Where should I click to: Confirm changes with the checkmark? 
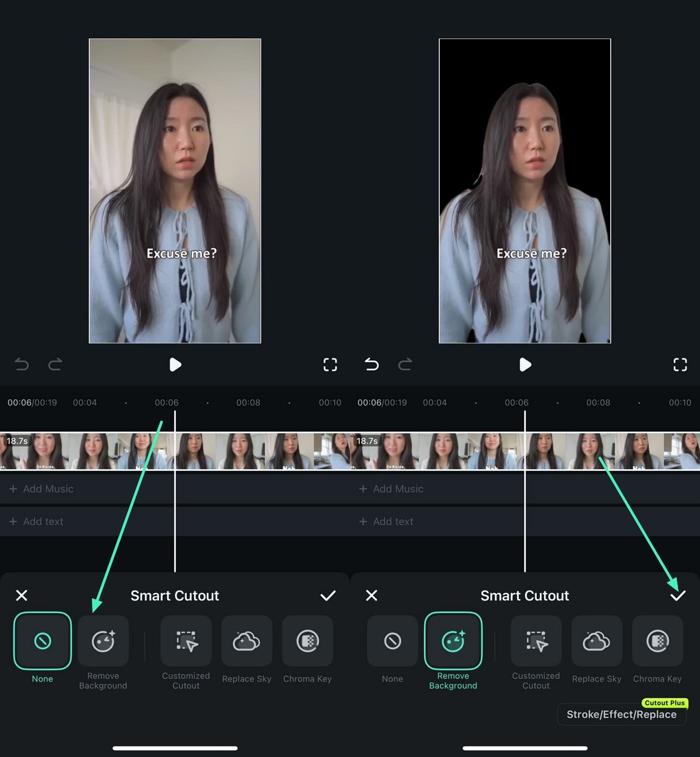pos(328,595)
